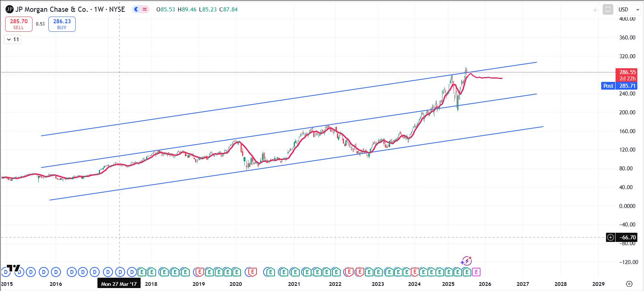Click the 2026 time axis label

pyautogui.click(x=485, y=284)
